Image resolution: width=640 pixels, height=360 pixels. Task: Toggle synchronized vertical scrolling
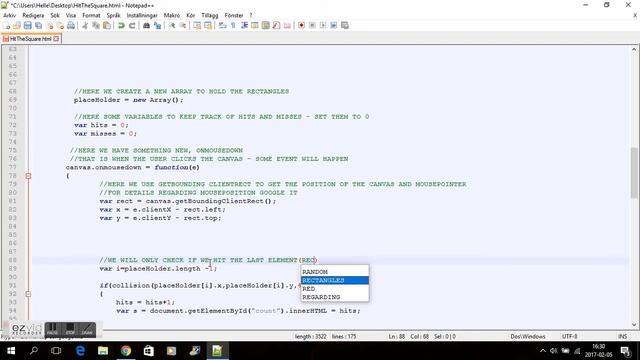197,25
